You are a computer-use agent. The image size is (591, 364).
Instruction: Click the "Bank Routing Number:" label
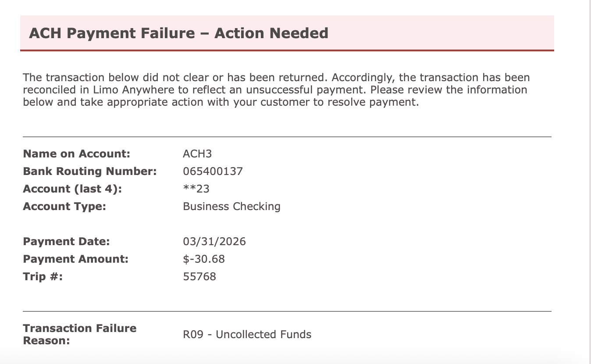pyautogui.click(x=90, y=171)
